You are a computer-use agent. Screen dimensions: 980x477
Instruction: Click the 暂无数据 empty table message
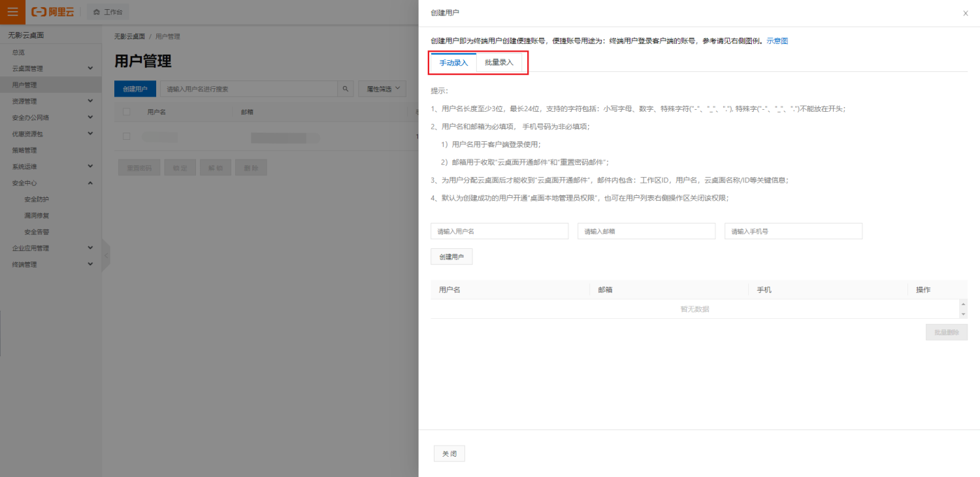click(x=694, y=309)
